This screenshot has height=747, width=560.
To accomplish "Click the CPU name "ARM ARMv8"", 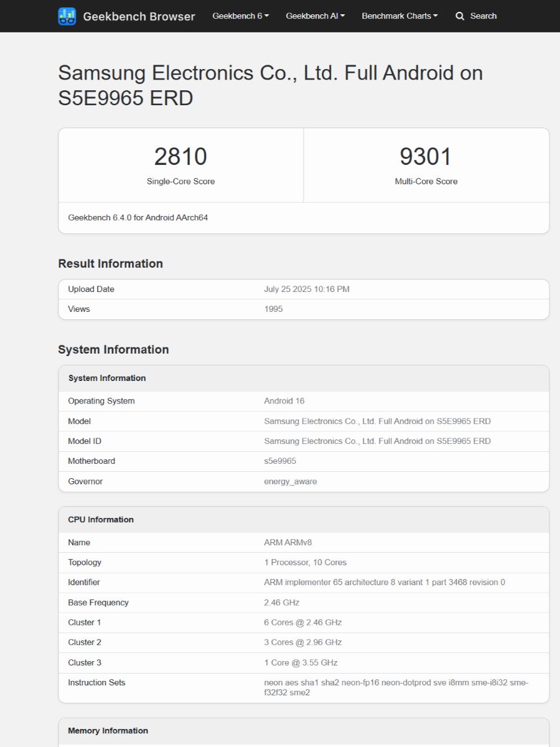I will [x=288, y=542].
